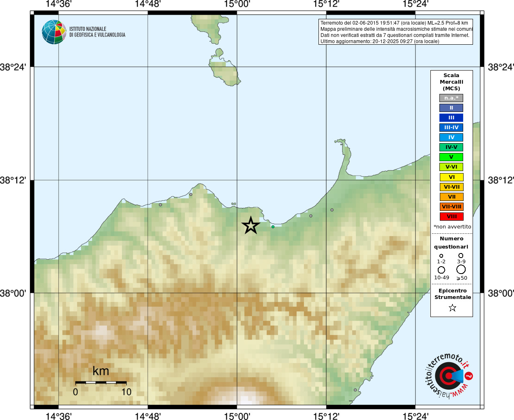Select the IV-V intensity legend swatch
The image size is (514, 420).
coord(451,147)
